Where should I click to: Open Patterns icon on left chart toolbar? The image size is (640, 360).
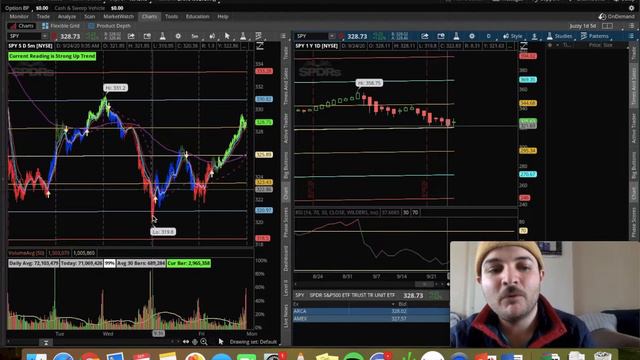pos(258,36)
